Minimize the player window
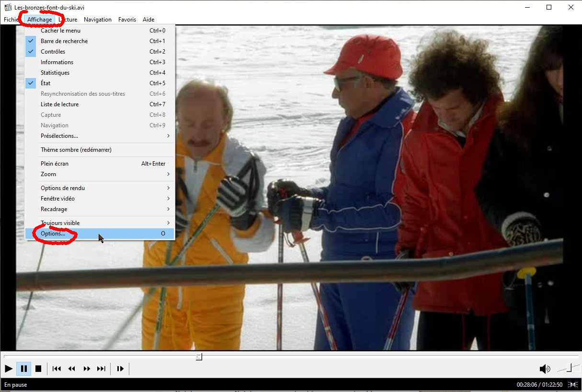This screenshot has width=582, height=392. [527, 7]
